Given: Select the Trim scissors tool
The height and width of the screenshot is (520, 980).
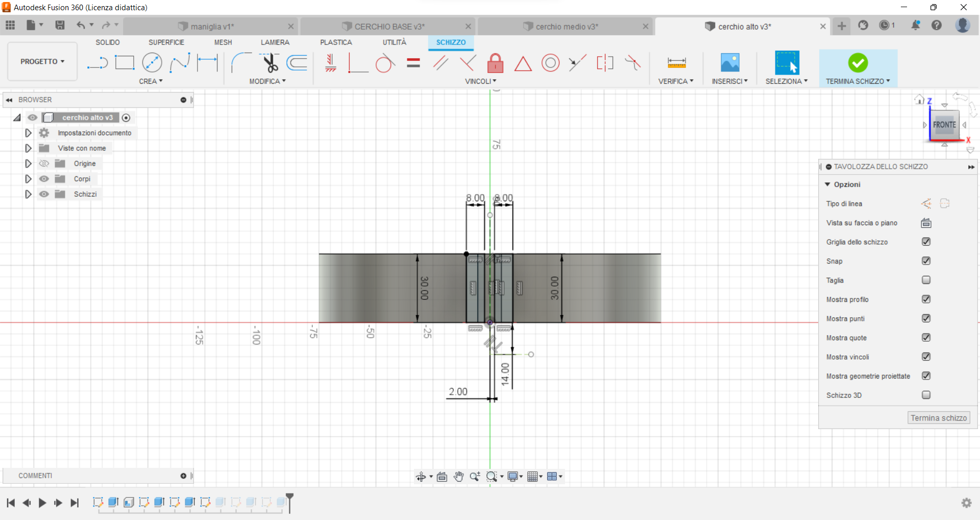Looking at the screenshot, I should pos(270,62).
